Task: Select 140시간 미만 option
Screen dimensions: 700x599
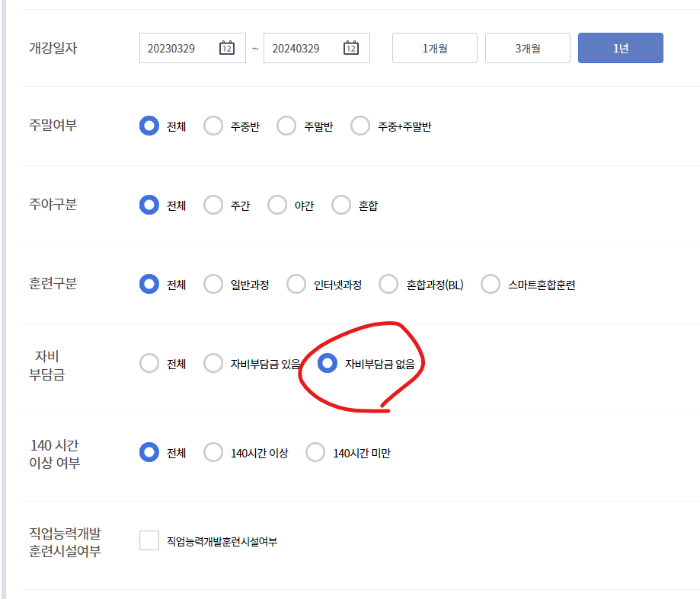Action: pyautogui.click(x=315, y=451)
